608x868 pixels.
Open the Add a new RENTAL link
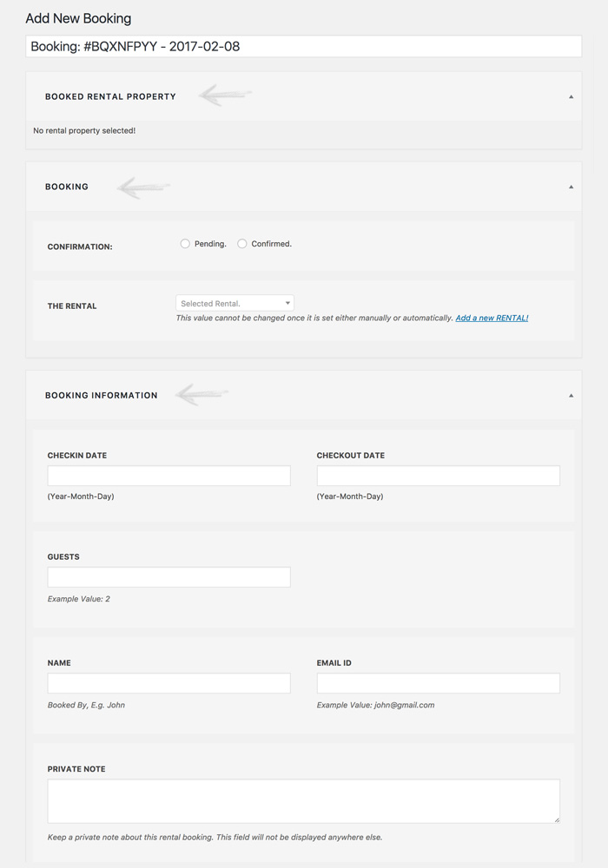click(492, 318)
